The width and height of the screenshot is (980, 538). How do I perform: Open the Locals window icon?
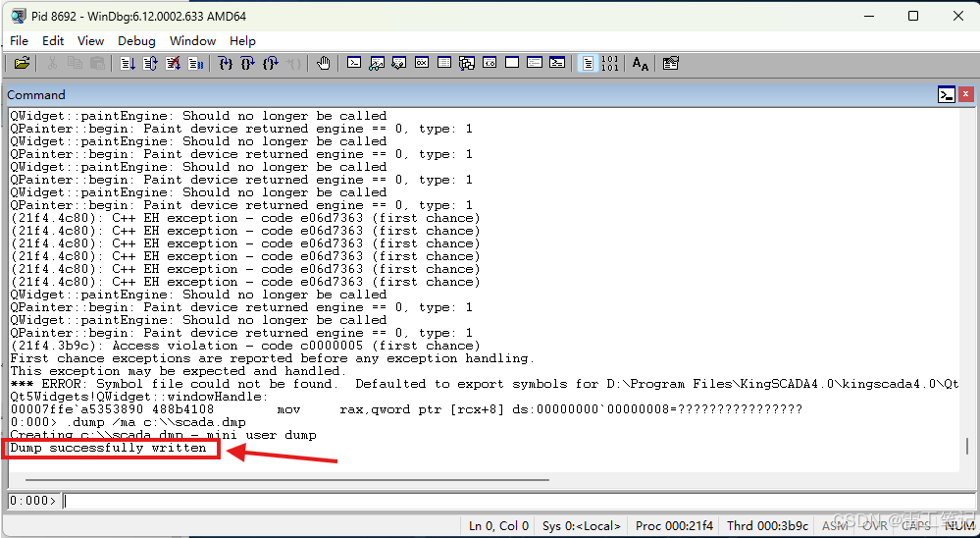399,63
